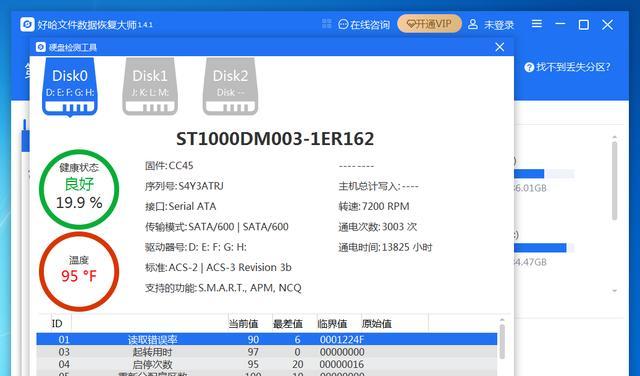Click the main window scrollbar down arrow

coord(615,291)
